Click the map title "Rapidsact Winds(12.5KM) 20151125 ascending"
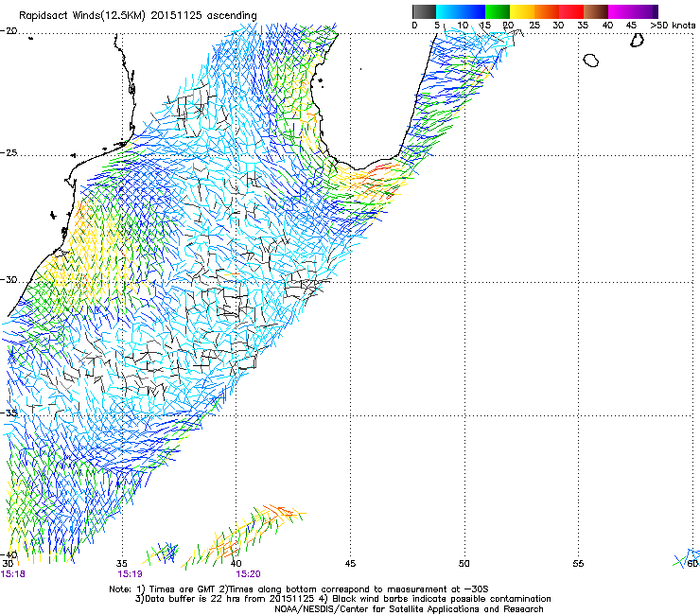Viewport: 700px width, 615px height. coord(138,16)
